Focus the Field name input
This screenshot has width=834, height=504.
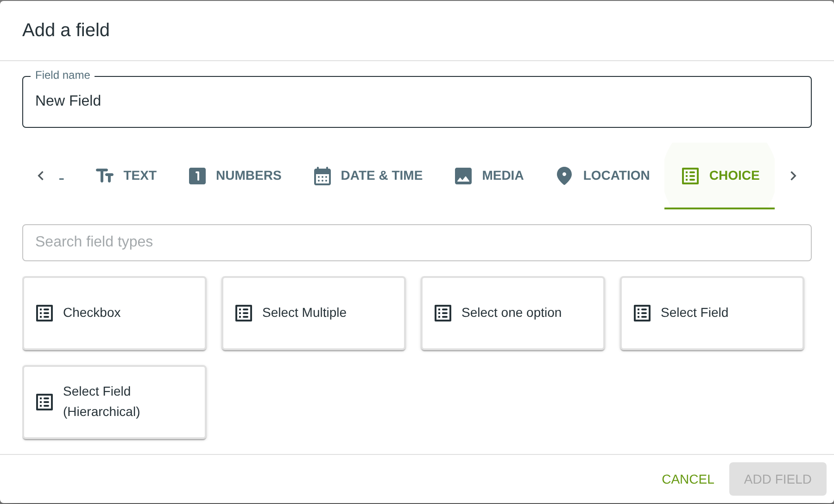[x=417, y=101]
